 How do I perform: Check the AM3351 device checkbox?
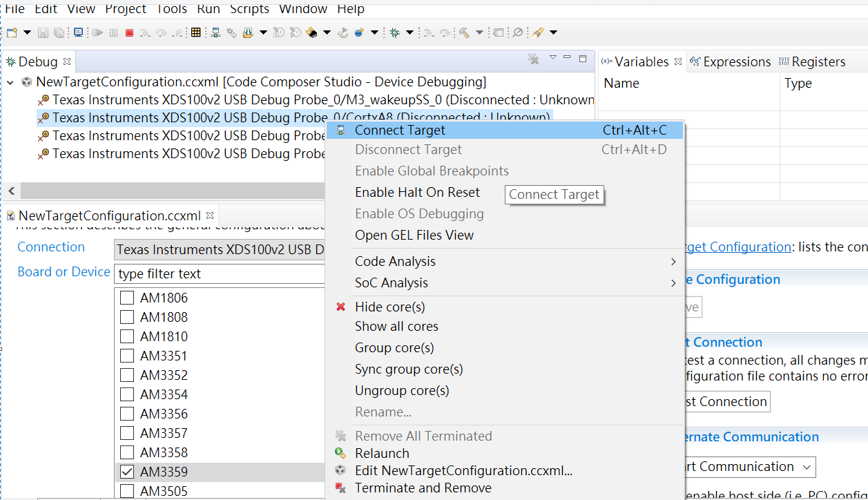point(127,356)
